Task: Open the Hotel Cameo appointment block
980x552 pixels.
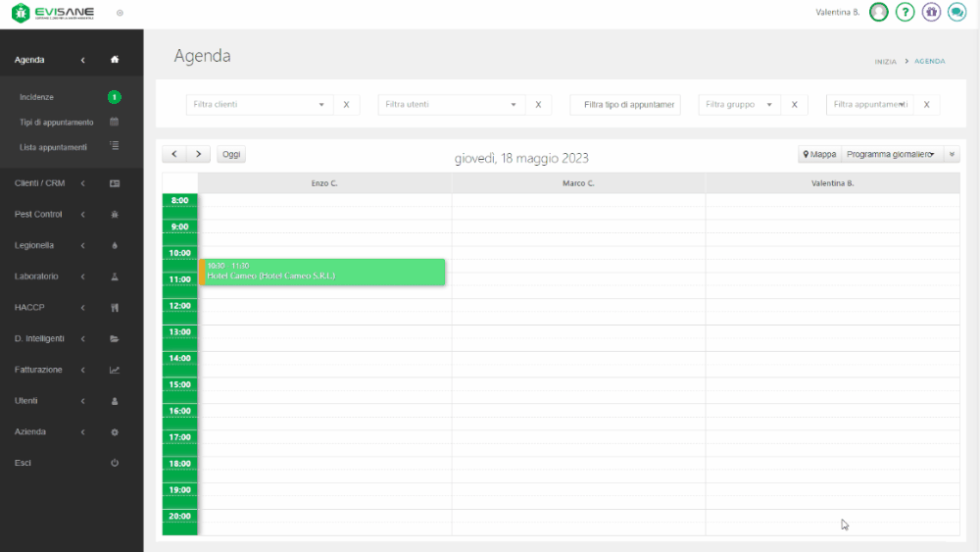Action: coord(321,272)
